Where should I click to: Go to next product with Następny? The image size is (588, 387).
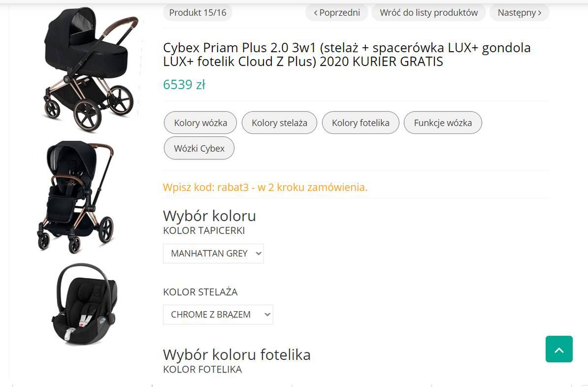pyautogui.click(x=519, y=13)
